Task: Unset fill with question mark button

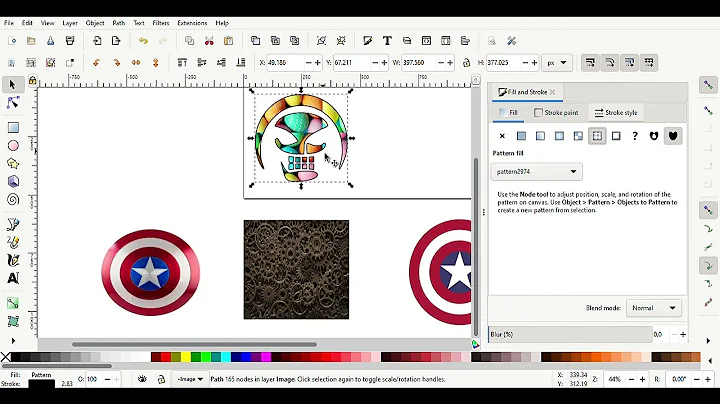Action: coord(635,136)
